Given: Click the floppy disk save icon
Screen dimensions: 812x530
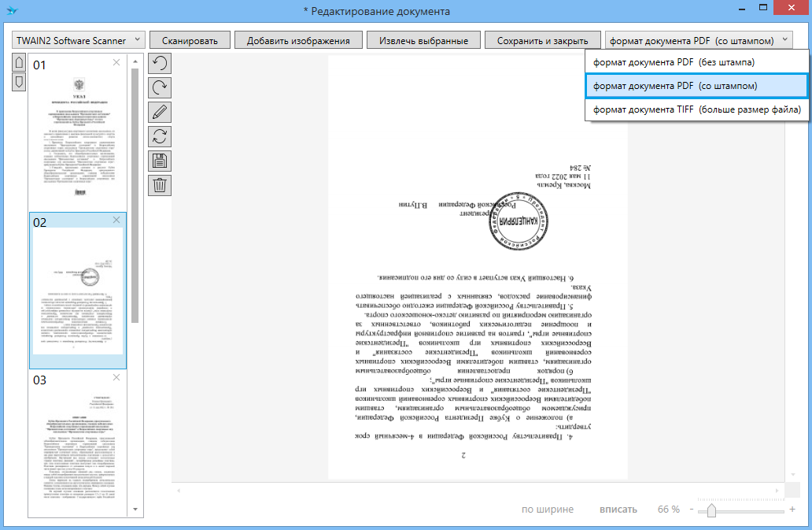Looking at the screenshot, I should tap(160, 161).
